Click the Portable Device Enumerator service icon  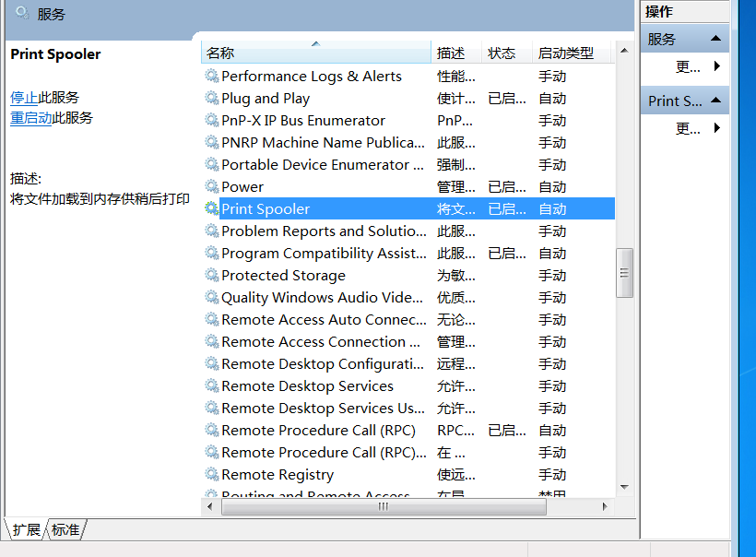click(x=212, y=164)
